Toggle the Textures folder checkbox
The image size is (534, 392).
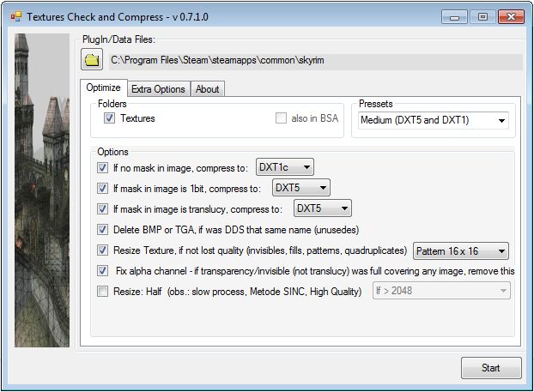click(109, 118)
